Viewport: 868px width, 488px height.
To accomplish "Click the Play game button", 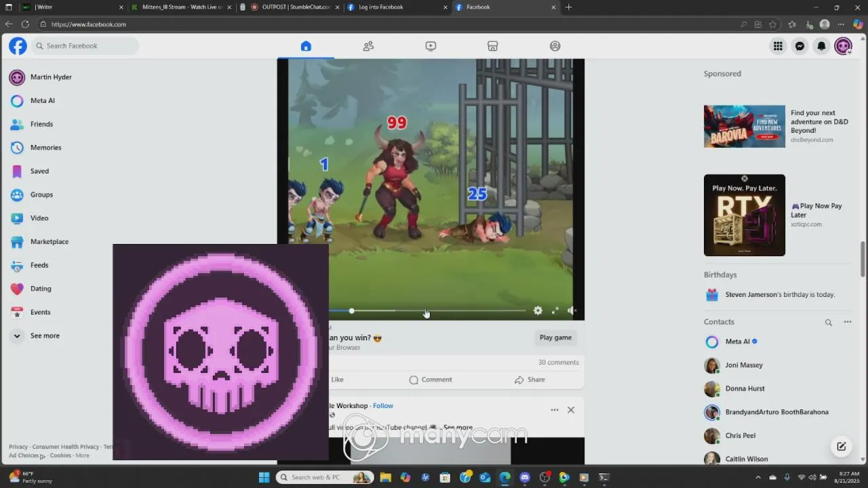I will [555, 338].
